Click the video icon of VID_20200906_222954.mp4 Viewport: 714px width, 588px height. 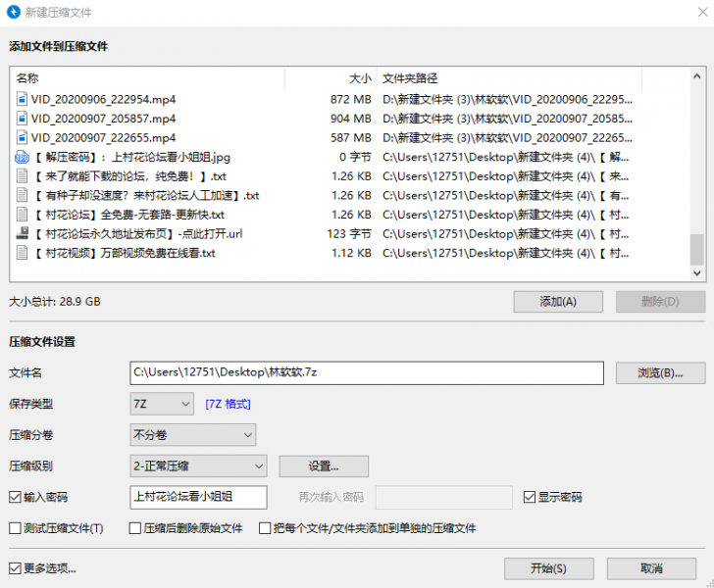click(22, 99)
